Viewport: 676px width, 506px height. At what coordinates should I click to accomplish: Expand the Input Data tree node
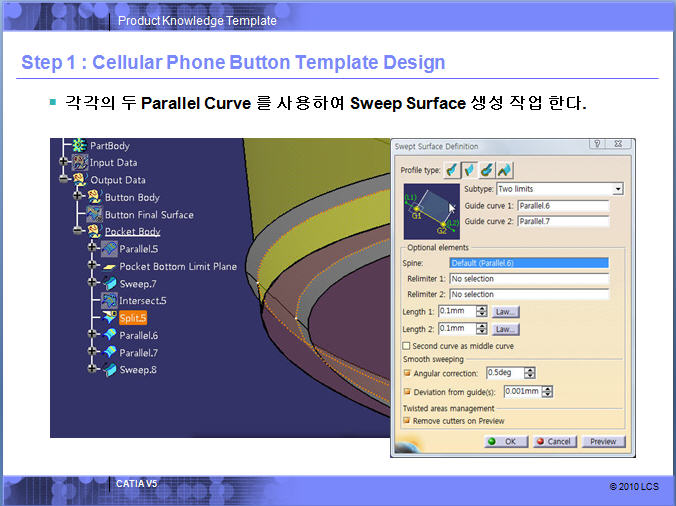[64, 163]
